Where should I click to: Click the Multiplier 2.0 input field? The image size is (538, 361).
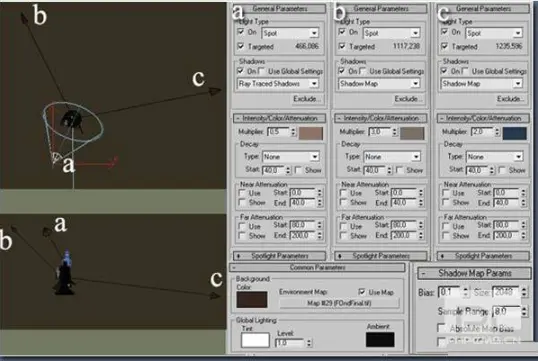482,132
